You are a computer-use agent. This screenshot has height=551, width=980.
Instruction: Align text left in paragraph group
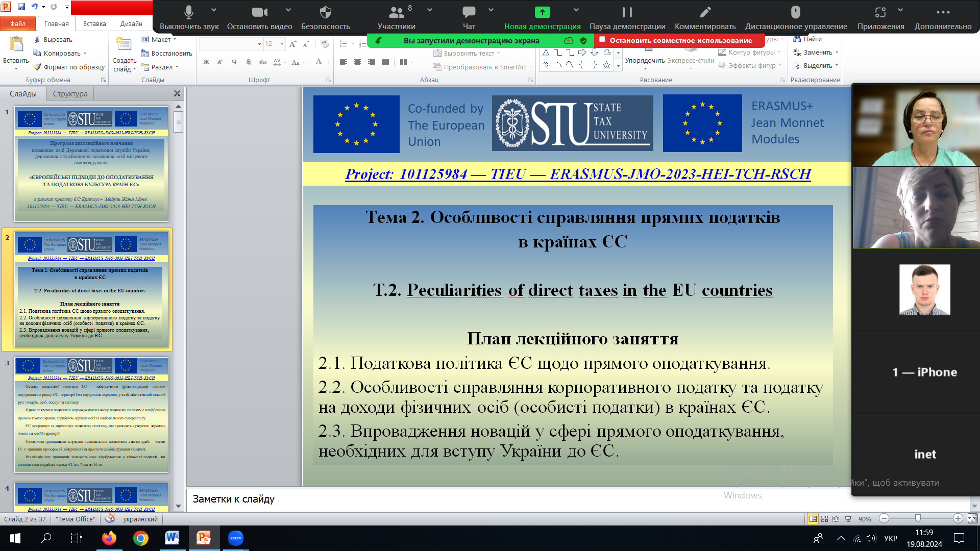(344, 62)
